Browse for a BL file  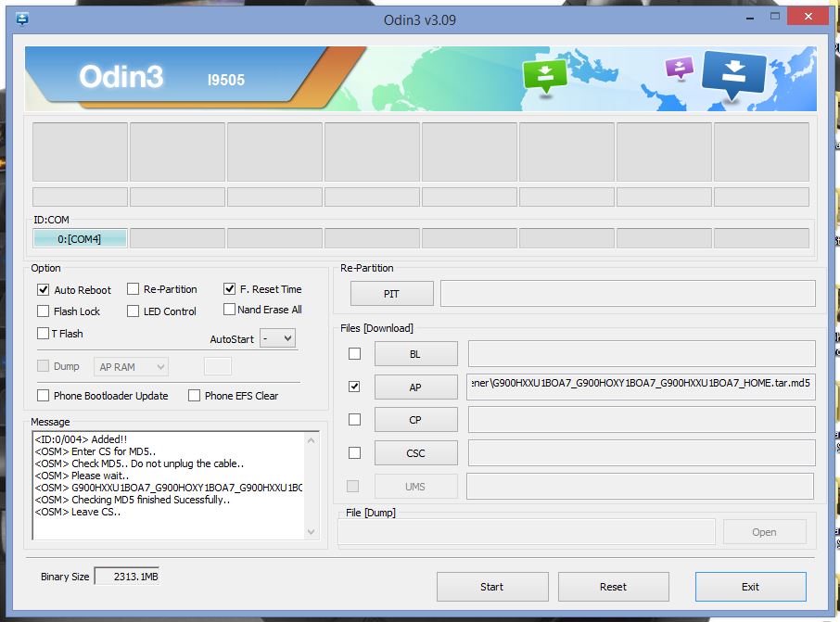click(x=415, y=353)
